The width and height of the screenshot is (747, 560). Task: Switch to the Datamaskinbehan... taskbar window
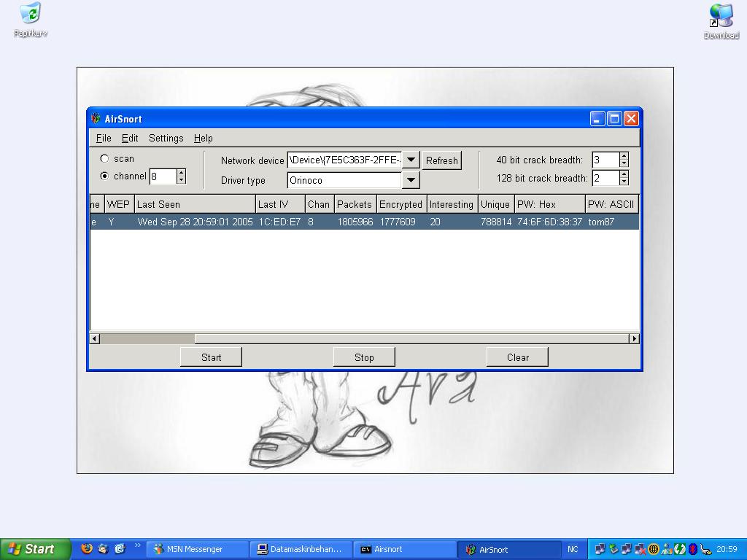[301, 549]
